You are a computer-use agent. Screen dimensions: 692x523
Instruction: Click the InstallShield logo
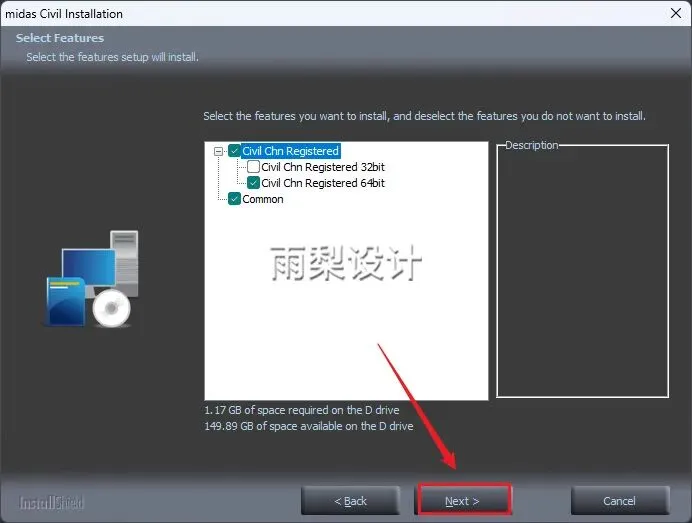(x=51, y=502)
